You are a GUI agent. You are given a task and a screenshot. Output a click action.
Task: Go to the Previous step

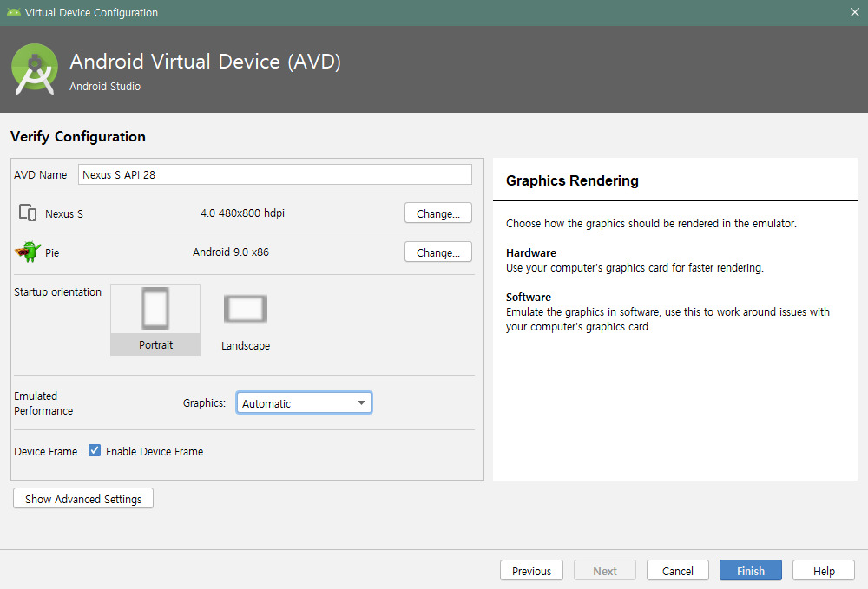(531, 571)
